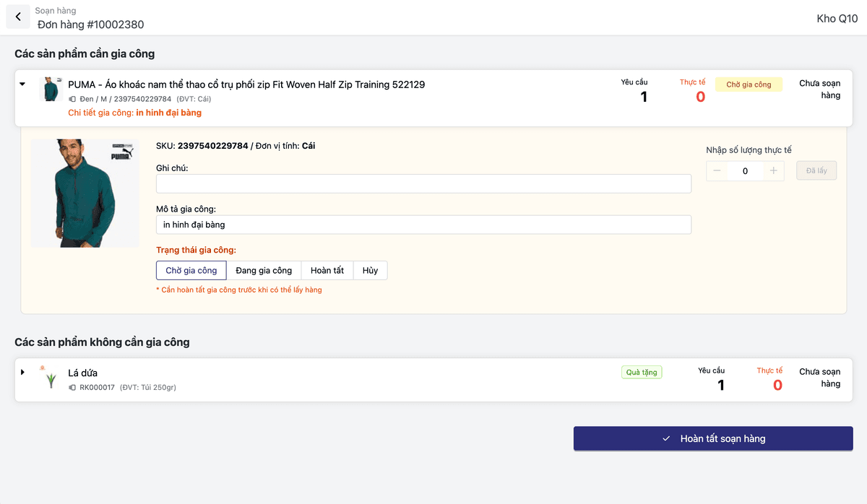Focus the Ghi chú note field

[x=423, y=184]
